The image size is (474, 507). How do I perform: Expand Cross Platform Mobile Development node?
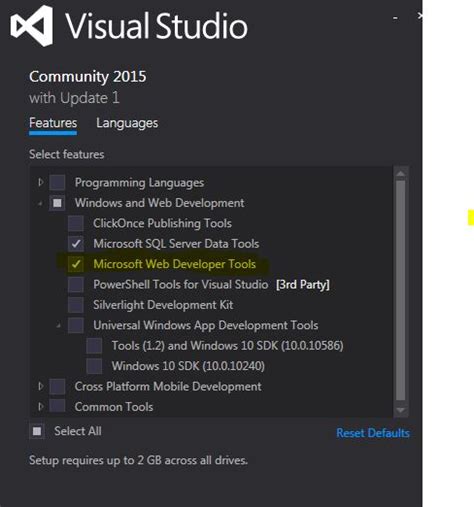click(x=41, y=386)
